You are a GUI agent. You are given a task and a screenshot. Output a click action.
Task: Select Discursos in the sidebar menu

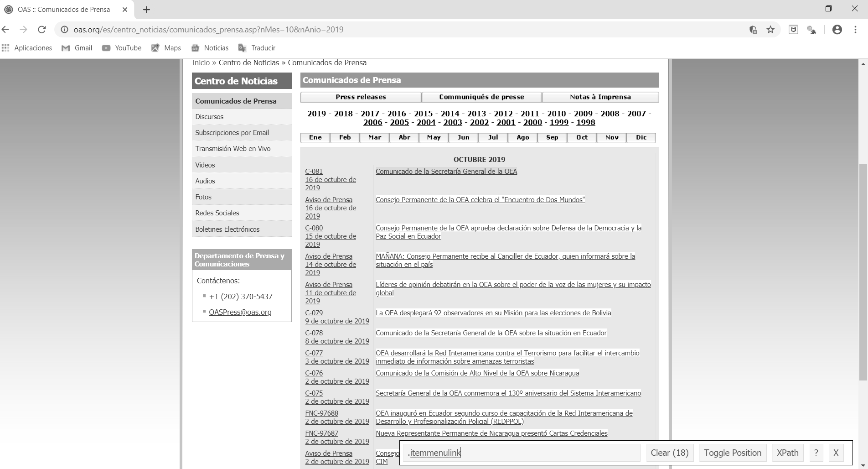(209, 117)
